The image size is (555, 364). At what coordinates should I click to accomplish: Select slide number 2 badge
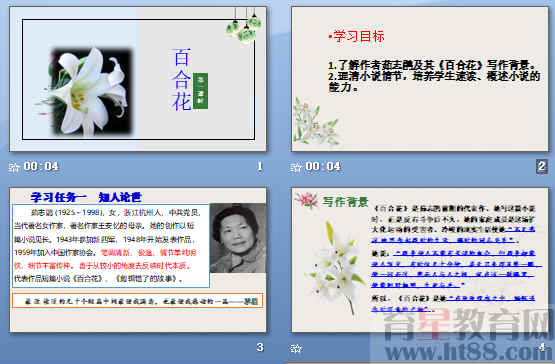(541, 166)
